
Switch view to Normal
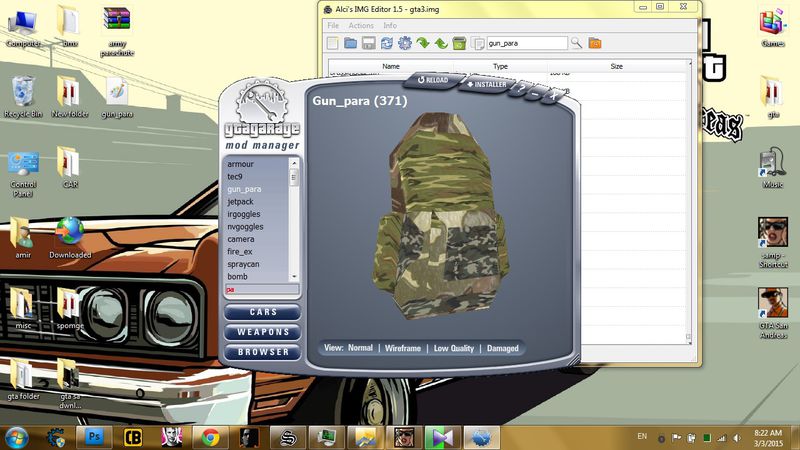click(360, 348)
